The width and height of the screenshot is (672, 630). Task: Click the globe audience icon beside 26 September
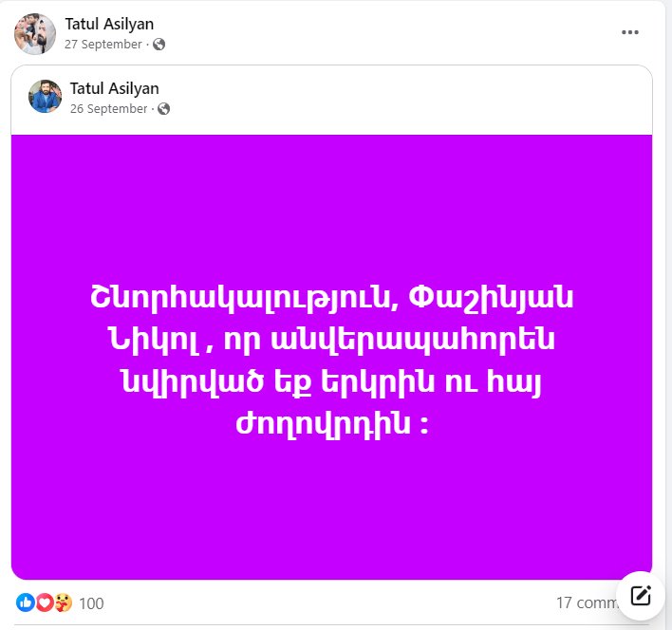[x=163, y=109]
